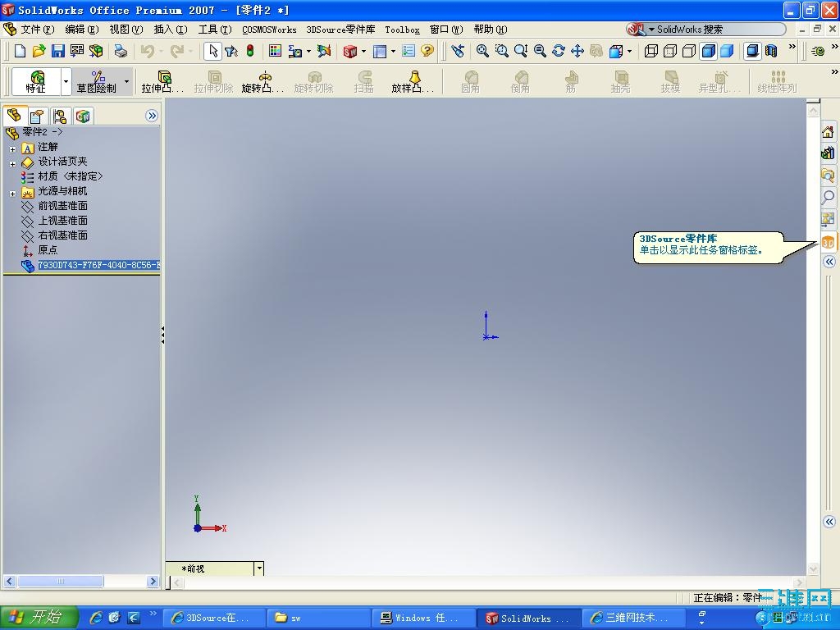The height and width of the screenshot is (630, 840).
Task: Switch to Wireframe display mode
Action: point(651,51)
